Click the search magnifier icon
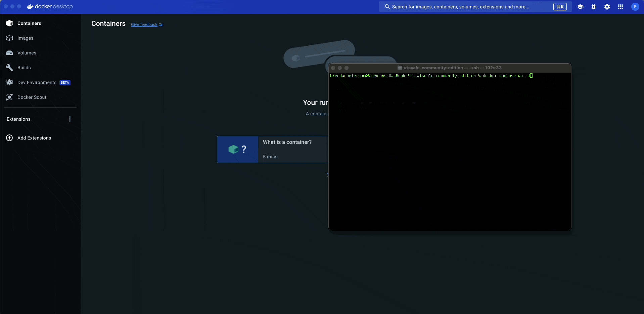644x314 pixels. coord(387,7)
